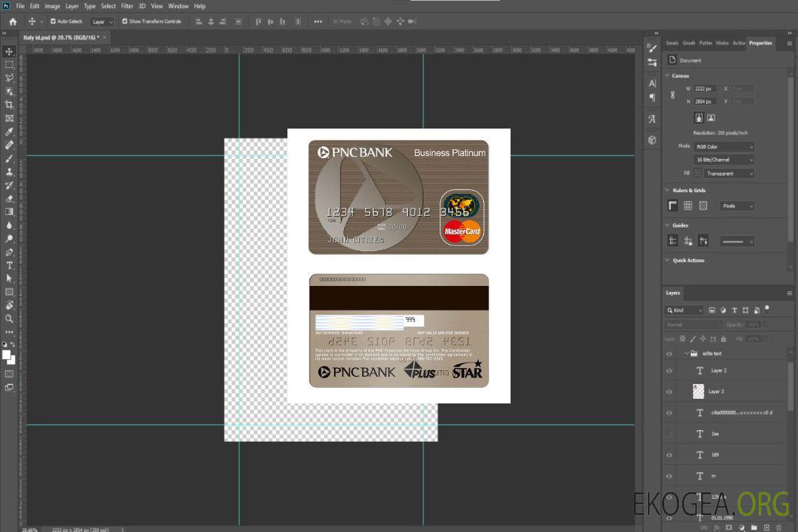Image resolution: width=798 pixels, height=532 pixels.
Task: Expand the Quick Actions section
Action: (667, 260)
